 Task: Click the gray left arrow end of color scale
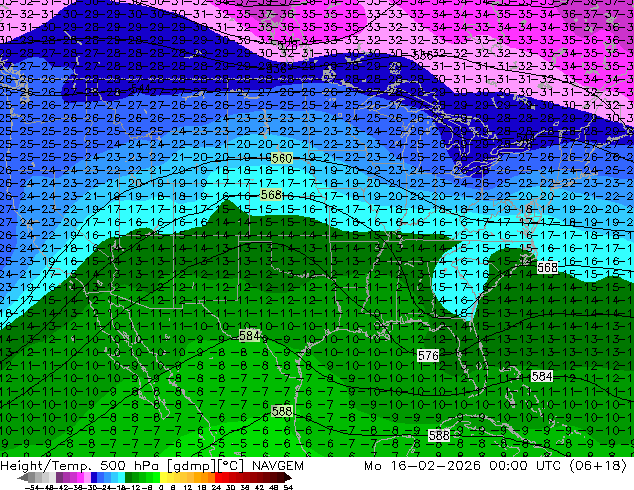[x=22, y=477]
